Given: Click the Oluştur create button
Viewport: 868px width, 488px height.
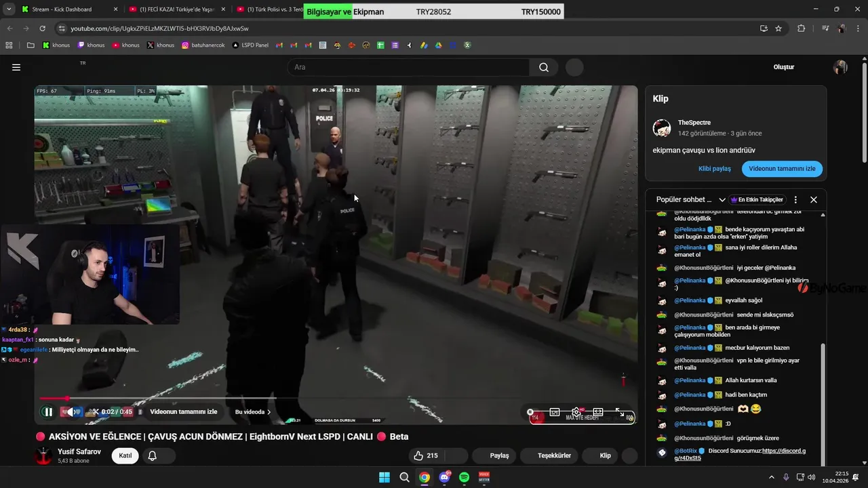Looking at the screenshot, I should pyautogui.click(x=784, y=67).
